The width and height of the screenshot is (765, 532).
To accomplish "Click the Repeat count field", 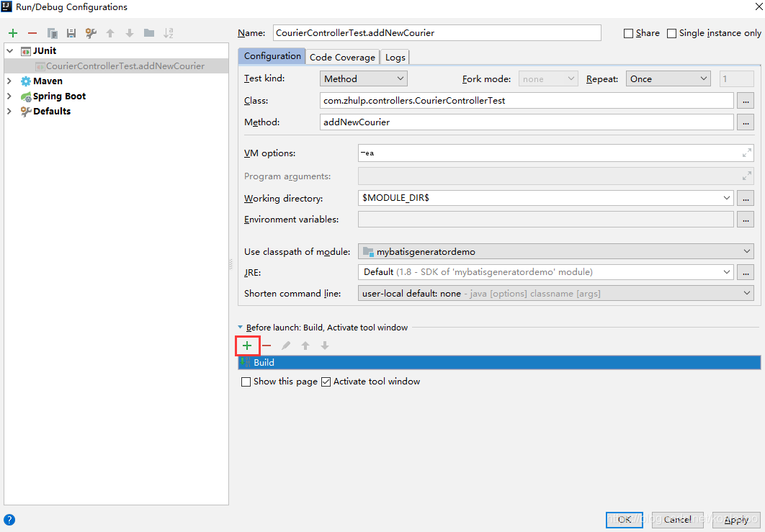I will coord(737,78).
